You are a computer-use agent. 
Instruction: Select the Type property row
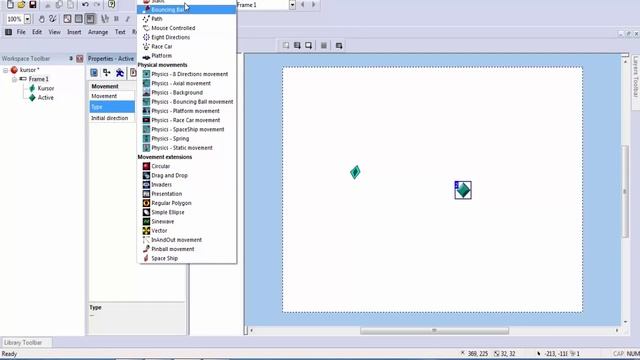(x=112, y=107)
